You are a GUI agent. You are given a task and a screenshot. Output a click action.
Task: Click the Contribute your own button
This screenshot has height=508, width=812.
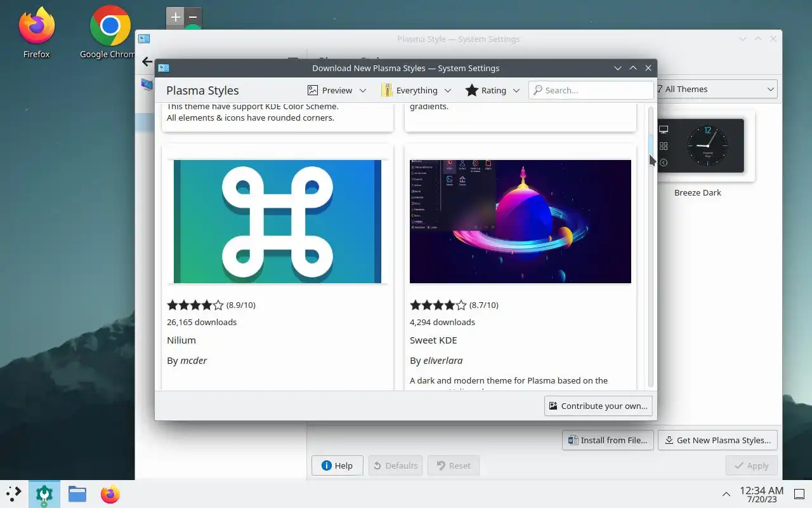tap(598, 406)
